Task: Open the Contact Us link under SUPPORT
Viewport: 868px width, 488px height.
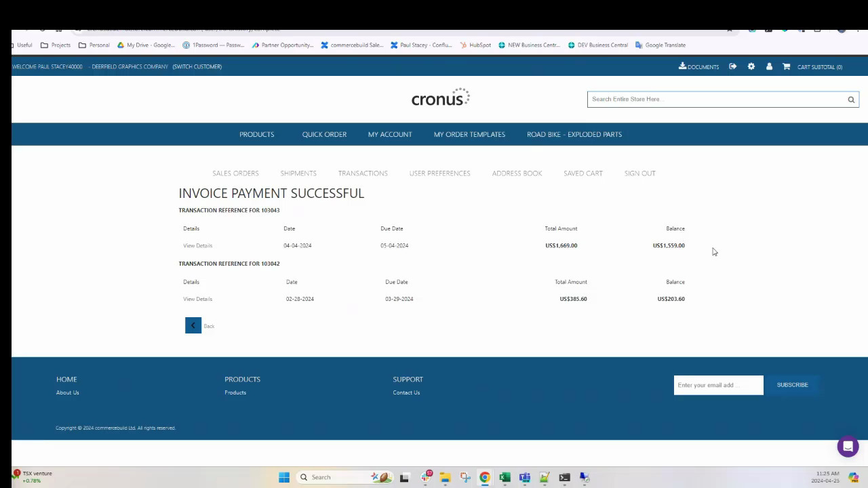Action: click(406, 392)
